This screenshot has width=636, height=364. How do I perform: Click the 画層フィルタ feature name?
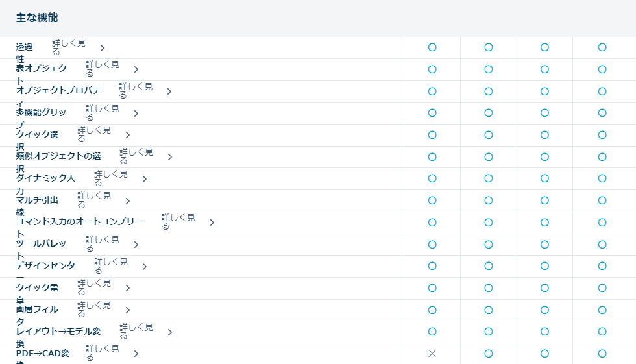(37, 309)
